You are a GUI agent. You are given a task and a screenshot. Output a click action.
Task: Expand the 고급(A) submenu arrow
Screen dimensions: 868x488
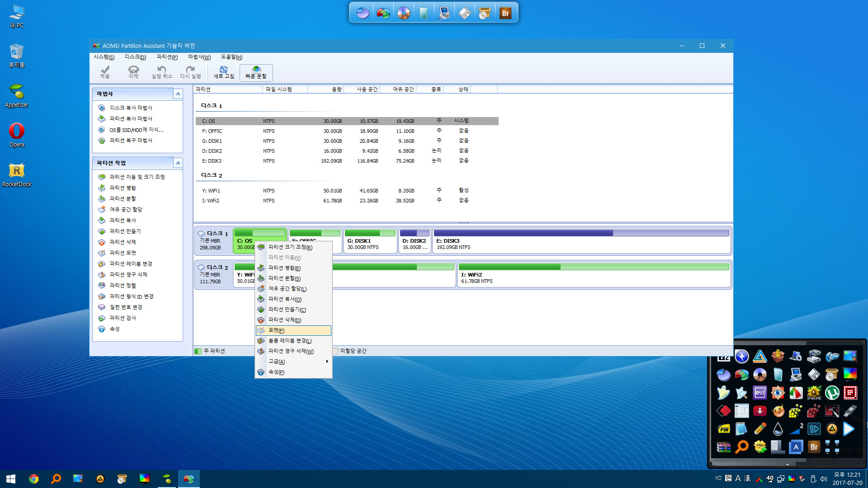(x=327, y=361)
